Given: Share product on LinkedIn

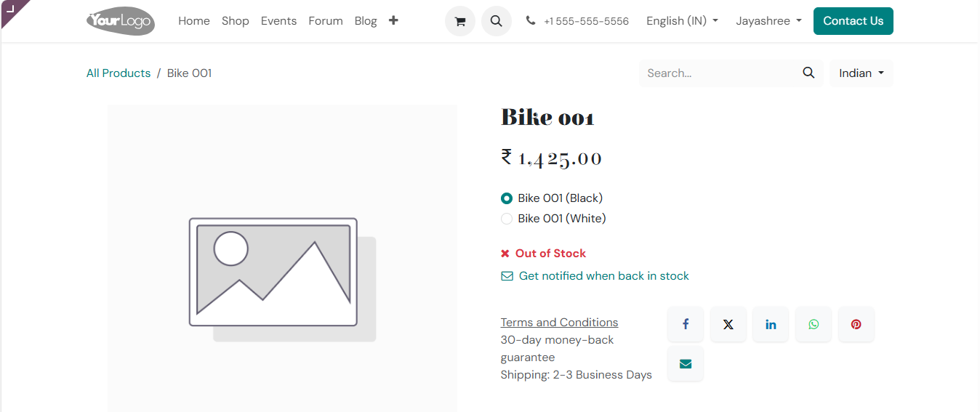Looking at the screenshot, I should (771, 324).
